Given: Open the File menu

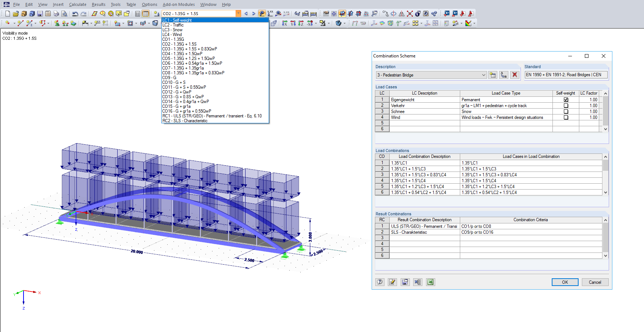Looking at the screenshot, I should 17,4.
